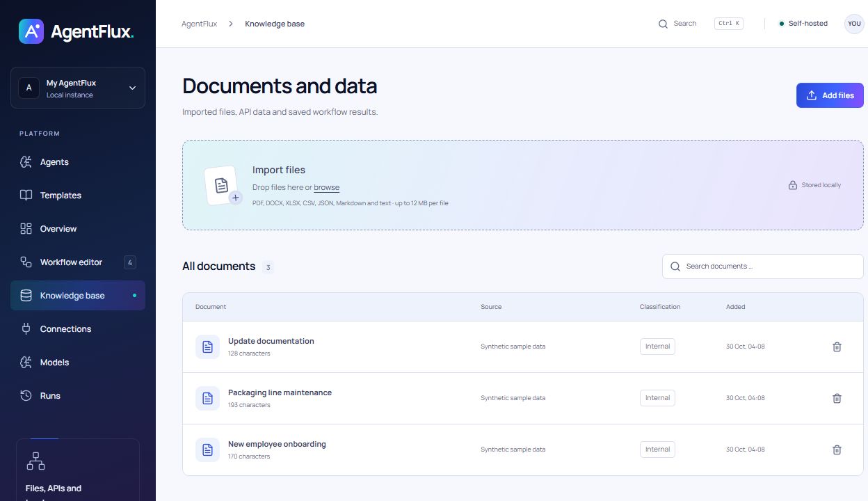Click the import file plus icon
The width and height of the screenshot is (868, 501).
click(x=235, y=198)
